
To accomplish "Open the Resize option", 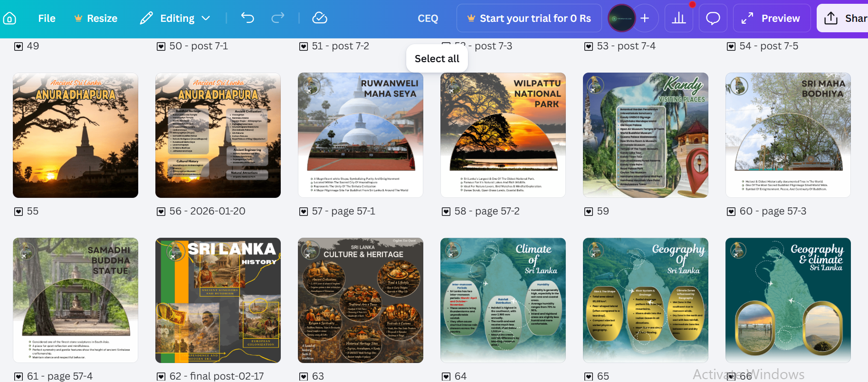I will (96, 18).
